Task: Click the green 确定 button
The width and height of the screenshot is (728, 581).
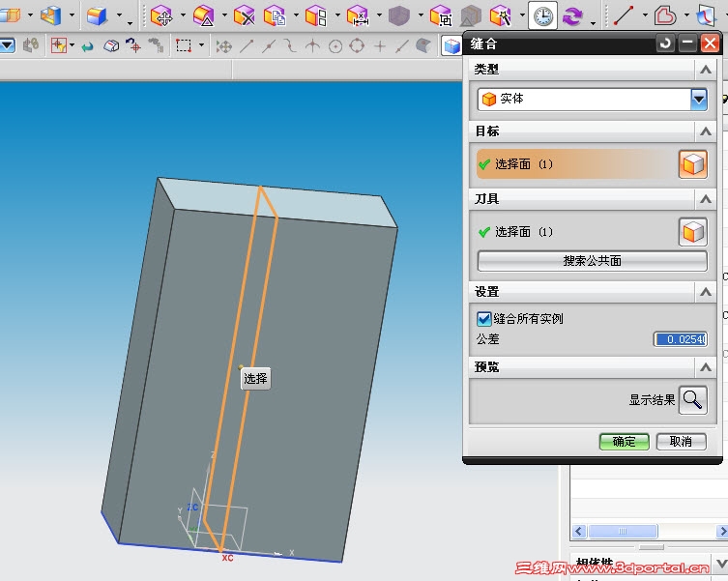Action: pos(624,441)
